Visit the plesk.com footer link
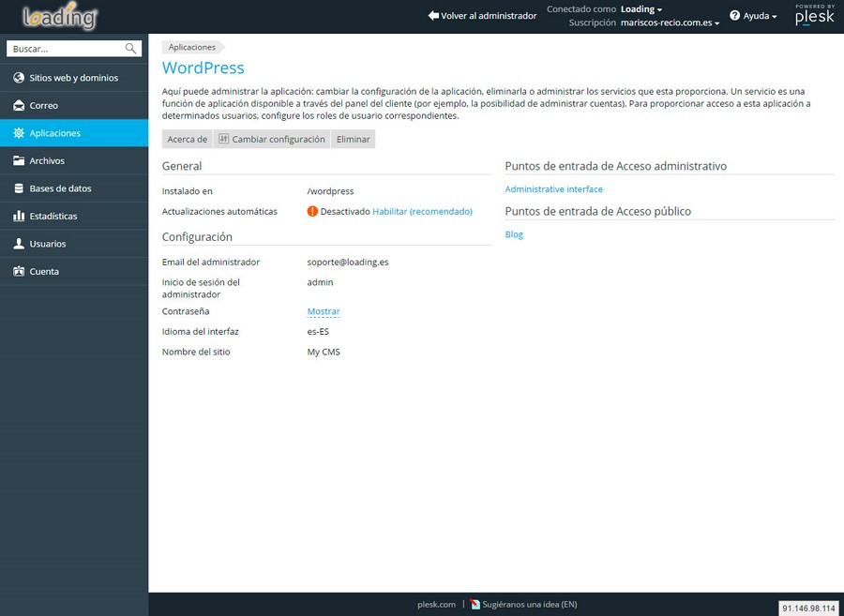This screenshot has width=844, height=616. [x=436, y=604]
